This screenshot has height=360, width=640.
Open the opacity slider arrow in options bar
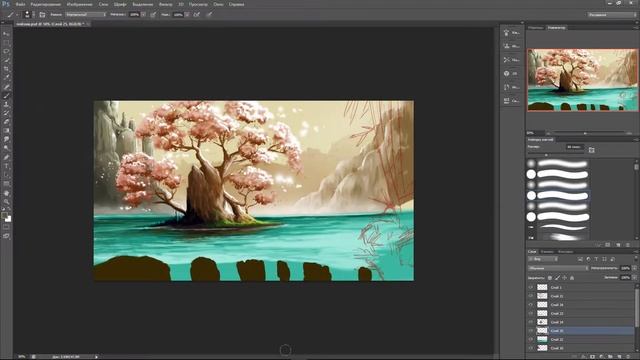(143, 14)
